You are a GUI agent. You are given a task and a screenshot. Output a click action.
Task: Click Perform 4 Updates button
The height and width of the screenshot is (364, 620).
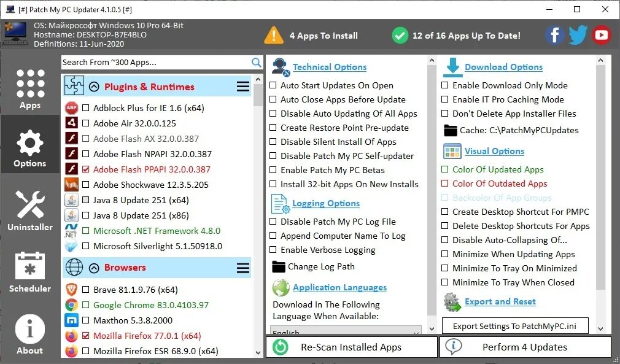tap(525, 347)
